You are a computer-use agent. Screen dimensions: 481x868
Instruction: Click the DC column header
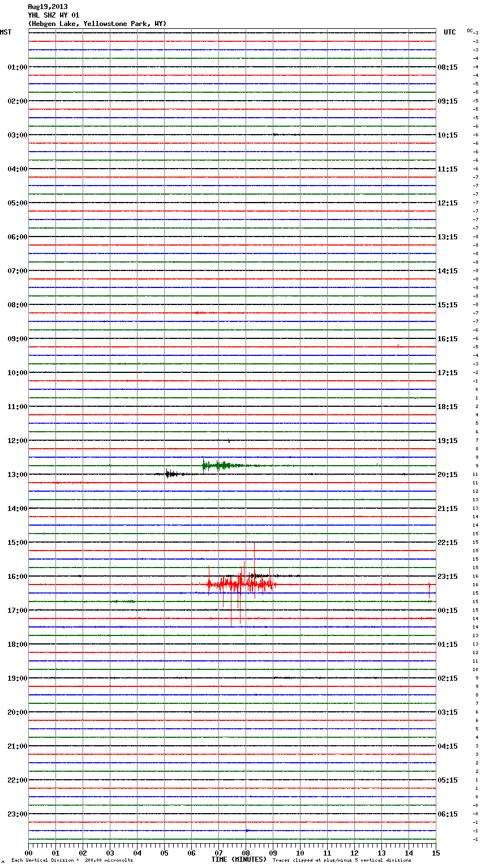pyautogui.click(x=470, y=31)
